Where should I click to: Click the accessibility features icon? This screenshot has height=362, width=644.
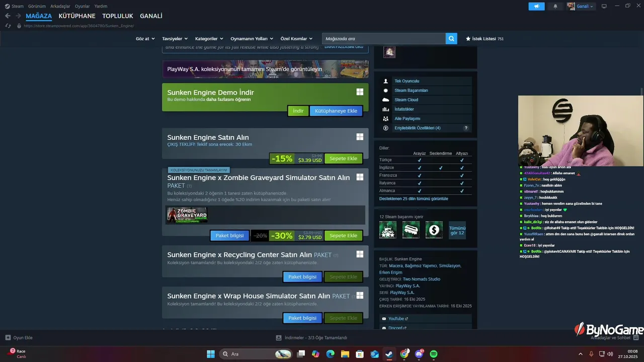pos(386,128)
